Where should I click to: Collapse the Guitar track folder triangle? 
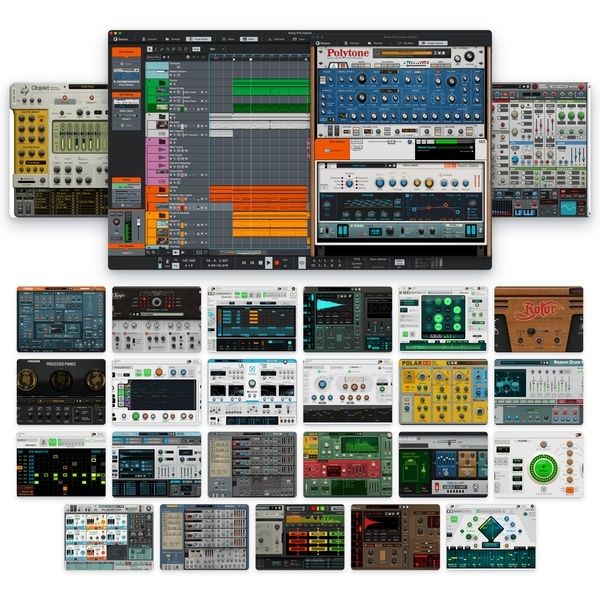(x=149, y=188)
